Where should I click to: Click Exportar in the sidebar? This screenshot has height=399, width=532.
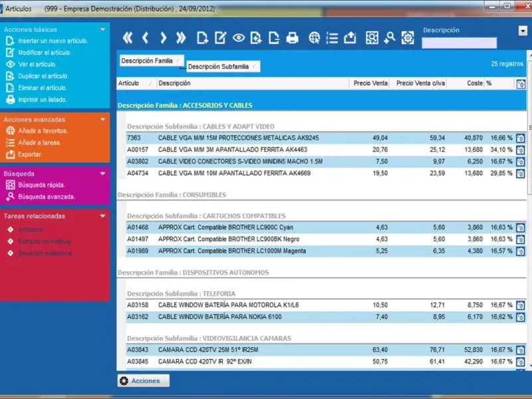coord(30,154)
